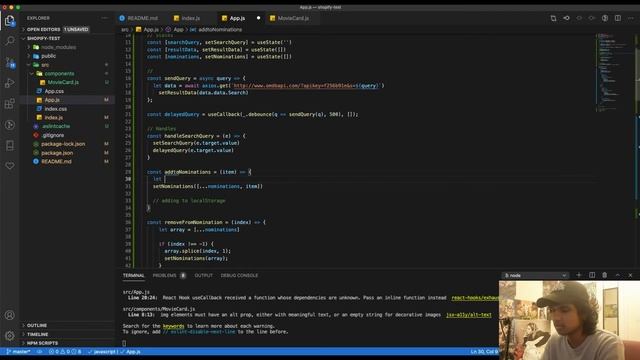Open the Output panel tab
Viewport: 640px width, 360px height.
pyautogui.click(x=203, y=276)
